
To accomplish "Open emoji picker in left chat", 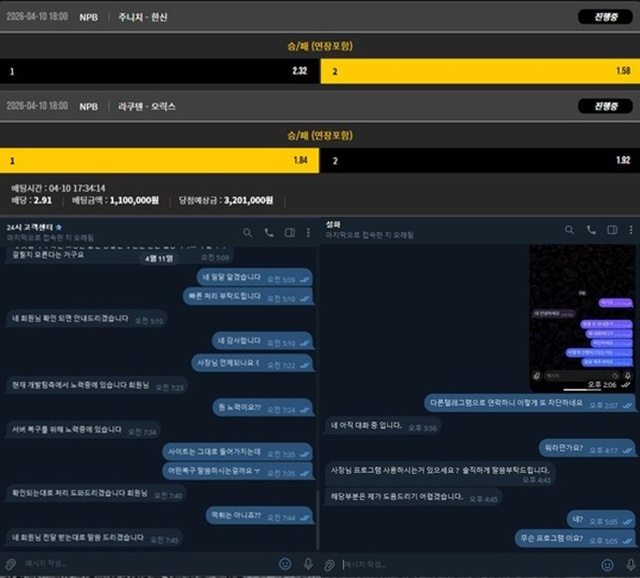I will 285,564.
